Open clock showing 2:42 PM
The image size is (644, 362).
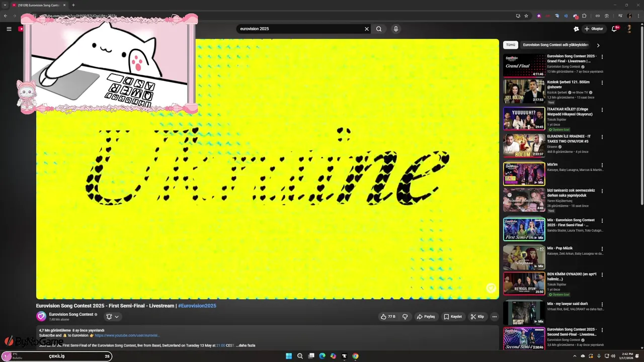coord(627,356)
